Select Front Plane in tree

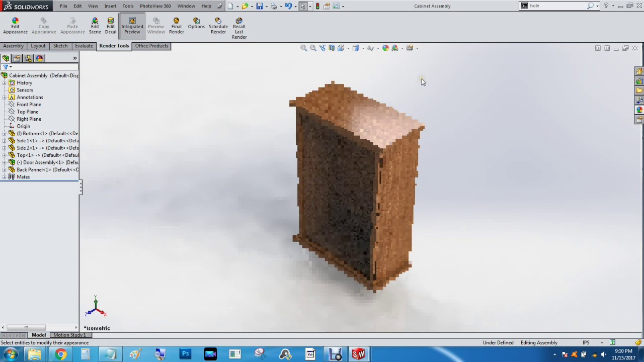29,105
